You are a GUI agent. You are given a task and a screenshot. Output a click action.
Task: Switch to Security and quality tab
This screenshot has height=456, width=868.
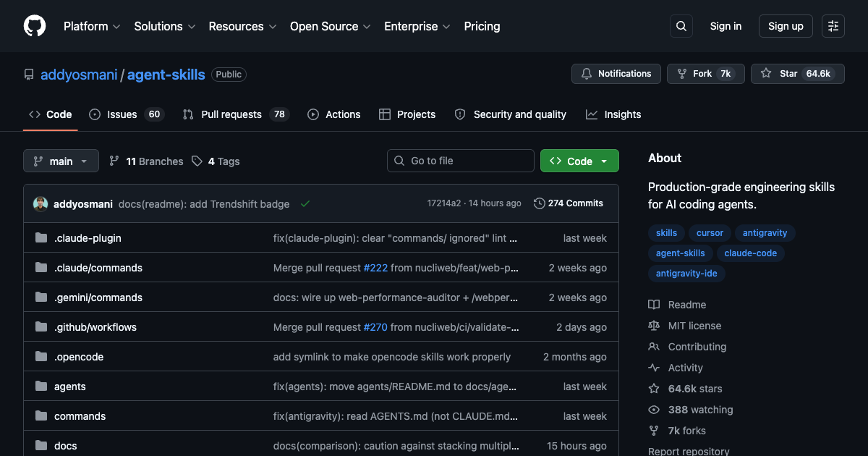tap(510, 114)
